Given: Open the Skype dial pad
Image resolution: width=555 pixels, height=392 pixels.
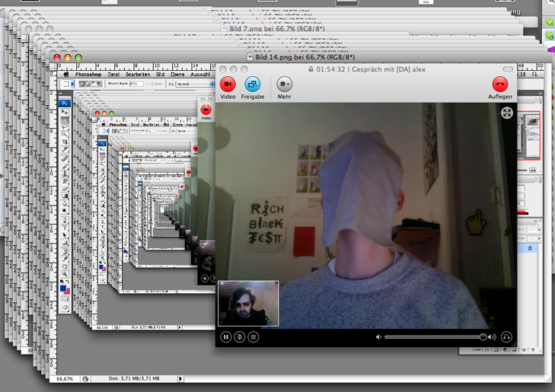Looking at the screenshot, I should click(x=253, y=336).
